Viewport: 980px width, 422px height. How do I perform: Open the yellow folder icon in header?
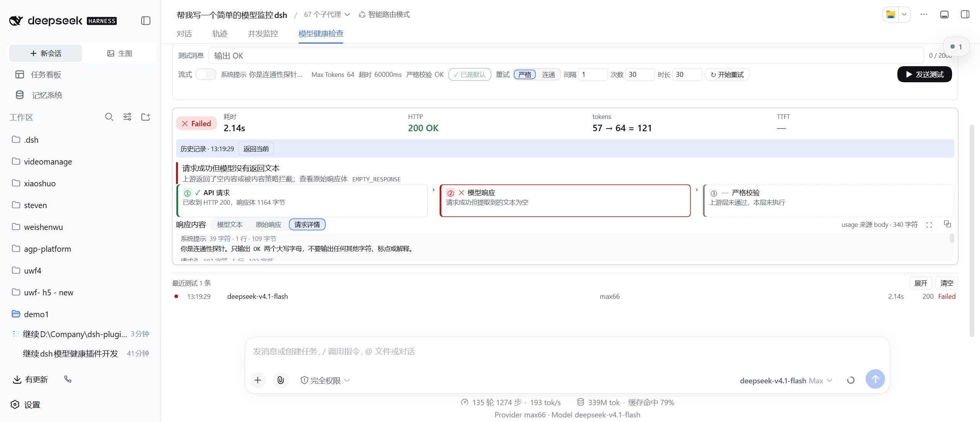891,15
